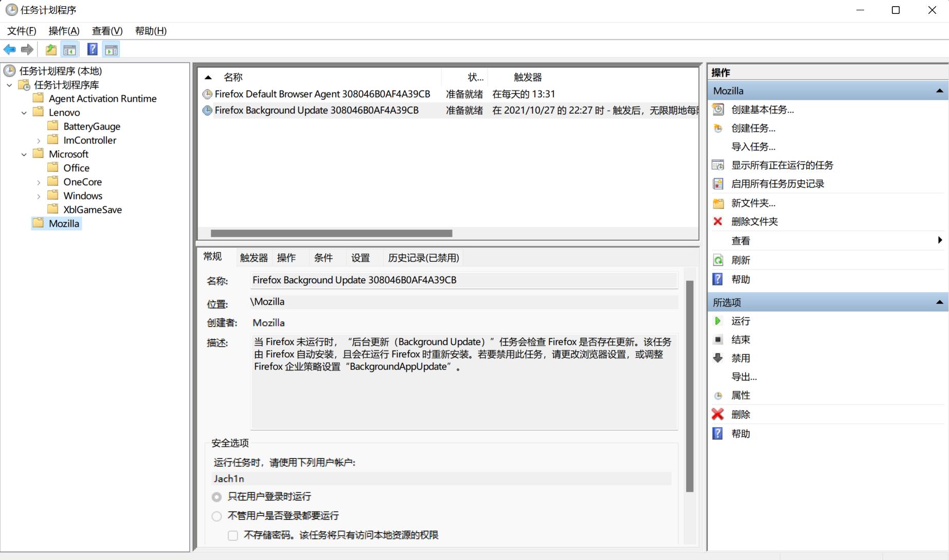Click the Firefox Background Update clock icon
Screen dimensions: 949x560
pyautogui.click(x=207, y=111)
